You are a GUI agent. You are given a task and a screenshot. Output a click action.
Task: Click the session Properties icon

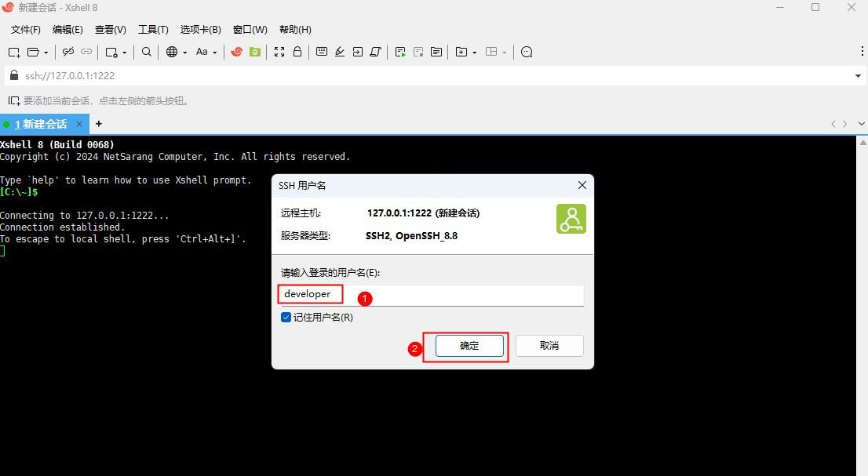click(x=111, y=52)
